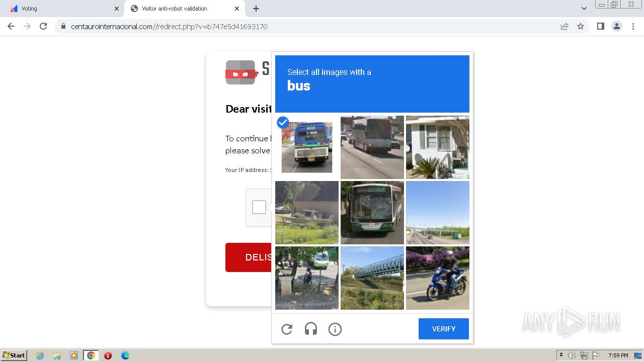This screenshot has height=362, width=644.
Task: Open the profile avatar menu
Action: pyautogui.click(x=617, y=26)
